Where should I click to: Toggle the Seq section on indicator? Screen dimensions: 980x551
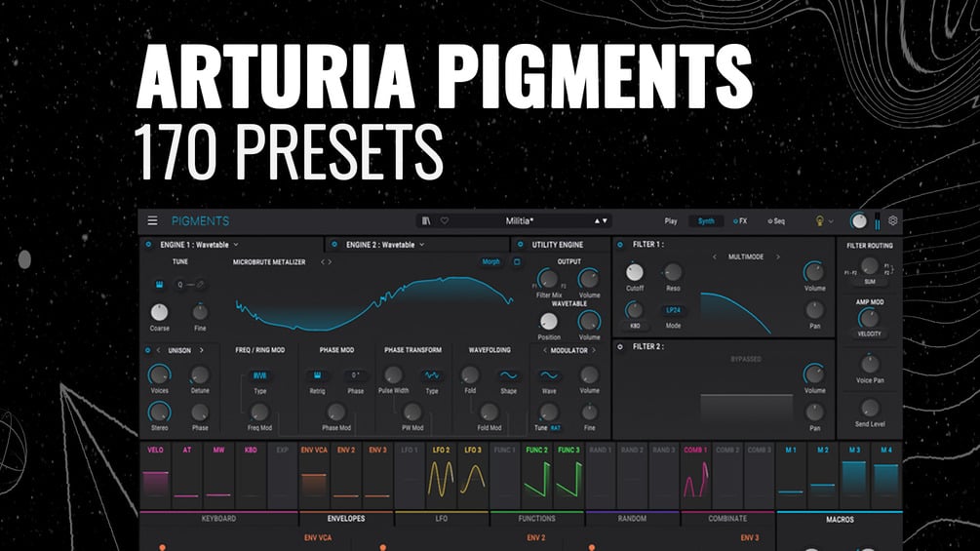(x=770, y=221)
